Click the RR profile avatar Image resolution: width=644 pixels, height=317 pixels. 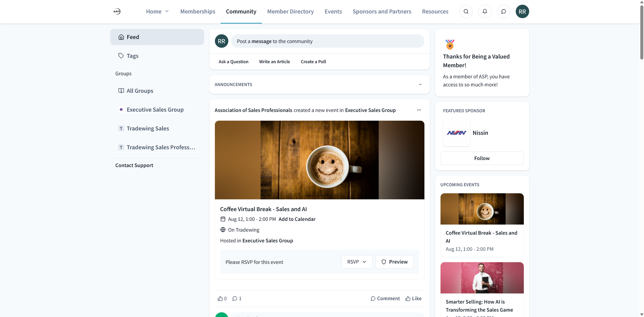(522, 11)
